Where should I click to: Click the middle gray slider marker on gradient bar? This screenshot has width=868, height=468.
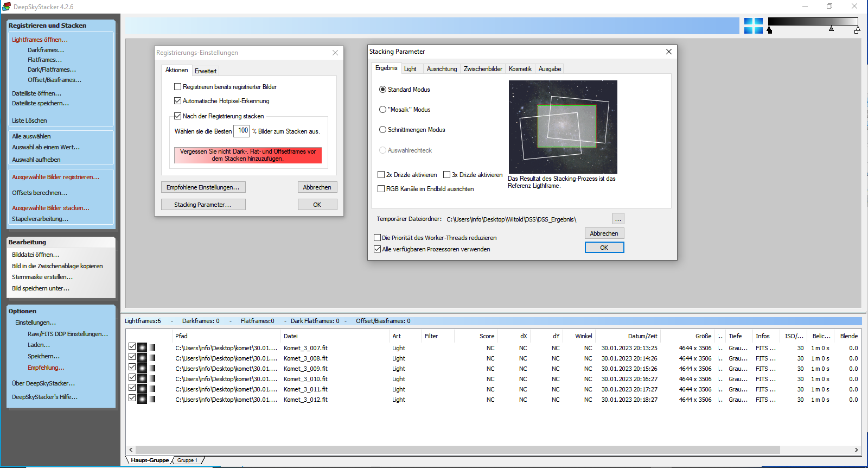[831, 28]
